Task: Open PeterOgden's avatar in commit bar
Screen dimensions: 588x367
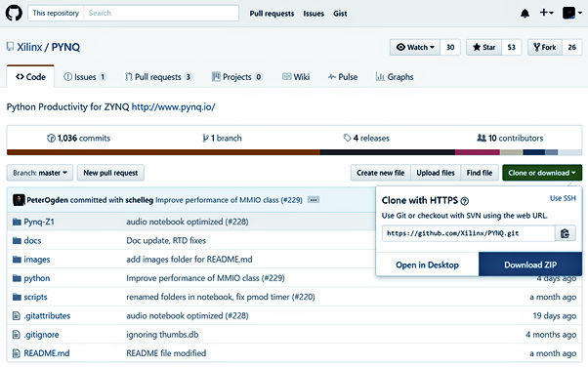Action: click(19, 200)
